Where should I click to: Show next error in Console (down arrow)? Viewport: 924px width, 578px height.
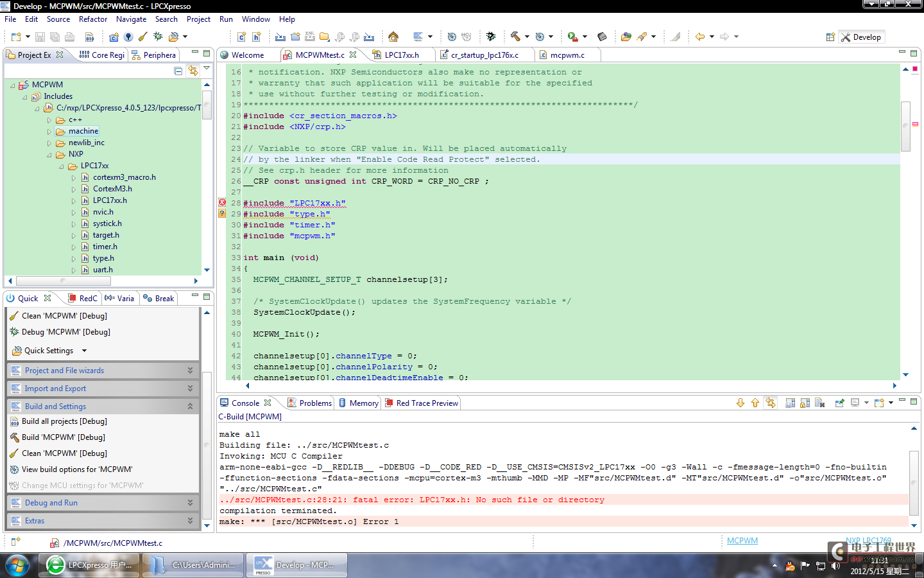tap(740, 403)
